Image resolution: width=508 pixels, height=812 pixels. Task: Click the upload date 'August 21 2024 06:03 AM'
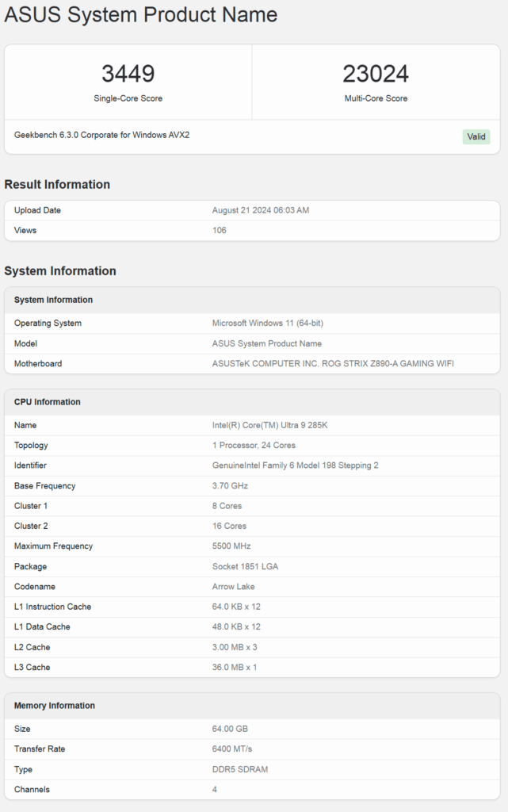point(261,210)
